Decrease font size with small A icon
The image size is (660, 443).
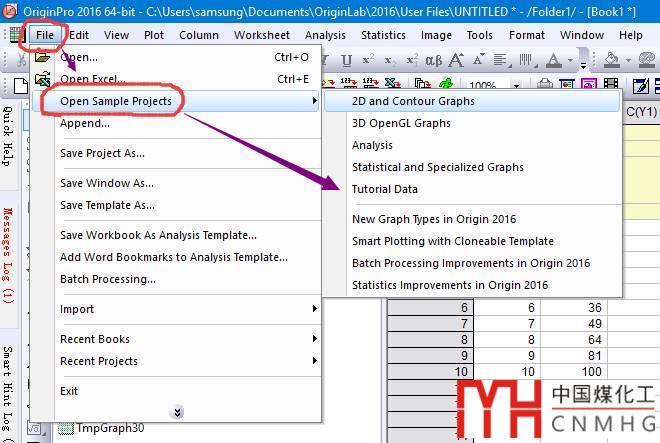[478, 60]
